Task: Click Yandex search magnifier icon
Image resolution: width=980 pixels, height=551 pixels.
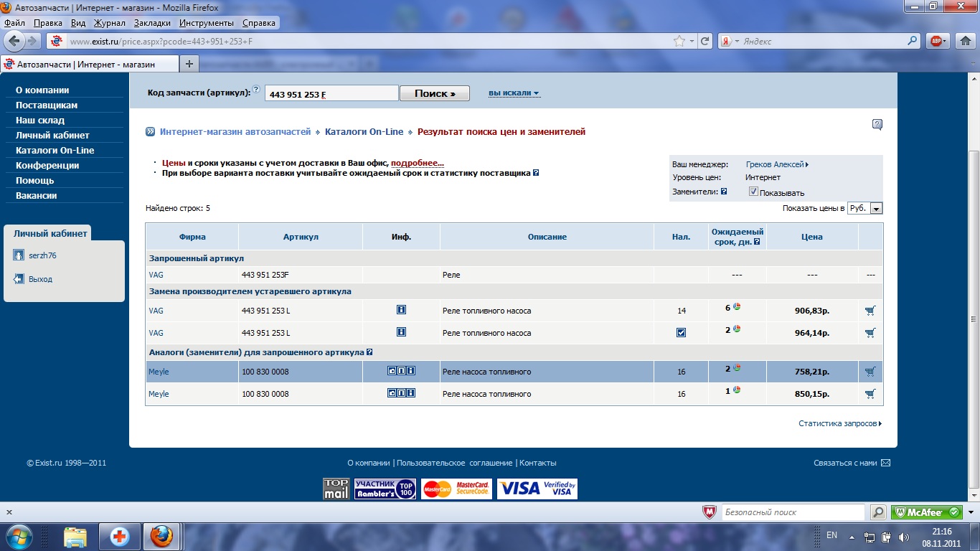Action: click(913, 41)
